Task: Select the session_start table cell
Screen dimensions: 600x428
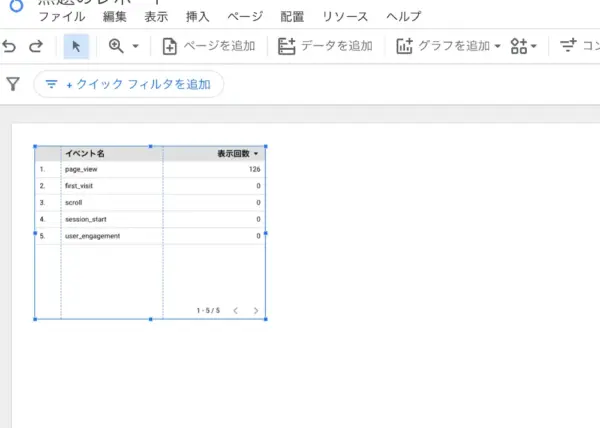Action: [86, 220]
